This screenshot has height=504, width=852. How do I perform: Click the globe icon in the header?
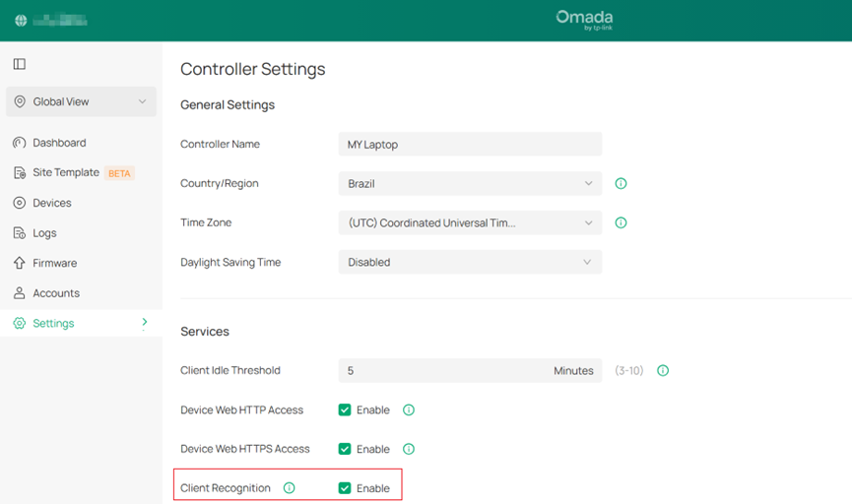click(x=21, y=20)
